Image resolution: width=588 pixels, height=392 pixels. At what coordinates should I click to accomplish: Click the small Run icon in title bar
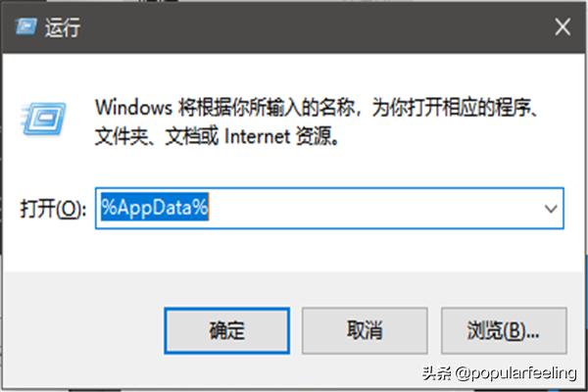point(25,26)
